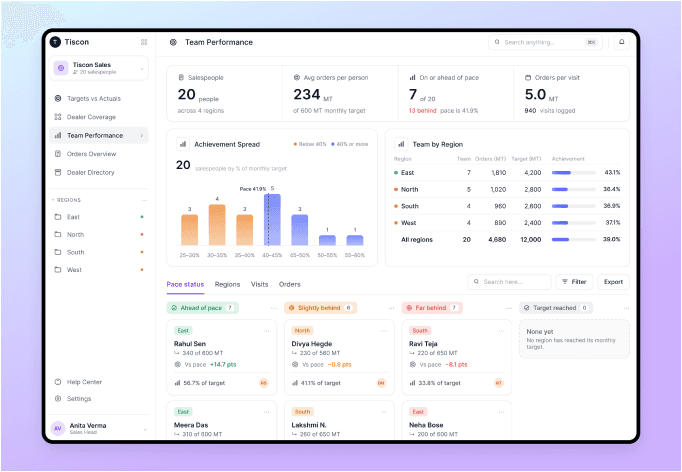
Task: Click the Search anything field
Action: tap(545, 42)
